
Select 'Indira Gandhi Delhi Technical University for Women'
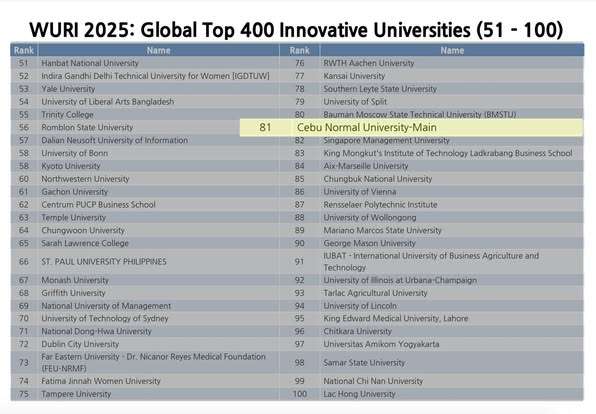pyautogui.click(x=136, y=76)
